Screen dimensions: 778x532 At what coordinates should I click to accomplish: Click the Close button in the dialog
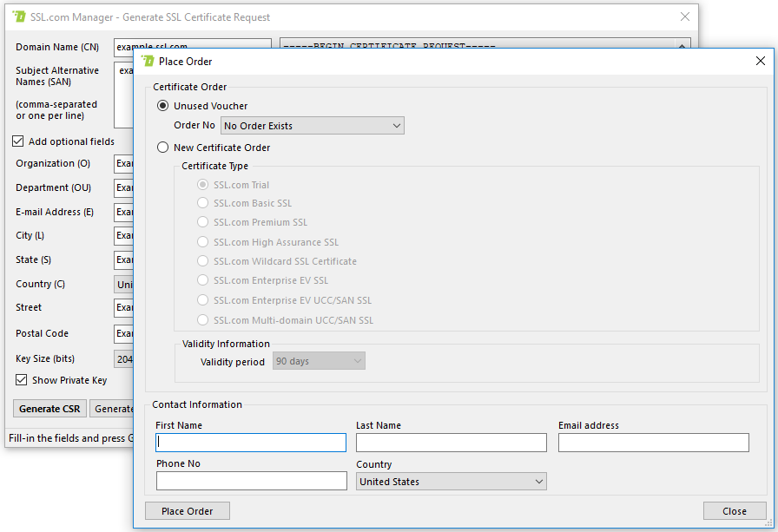click(x=735, y=511)
